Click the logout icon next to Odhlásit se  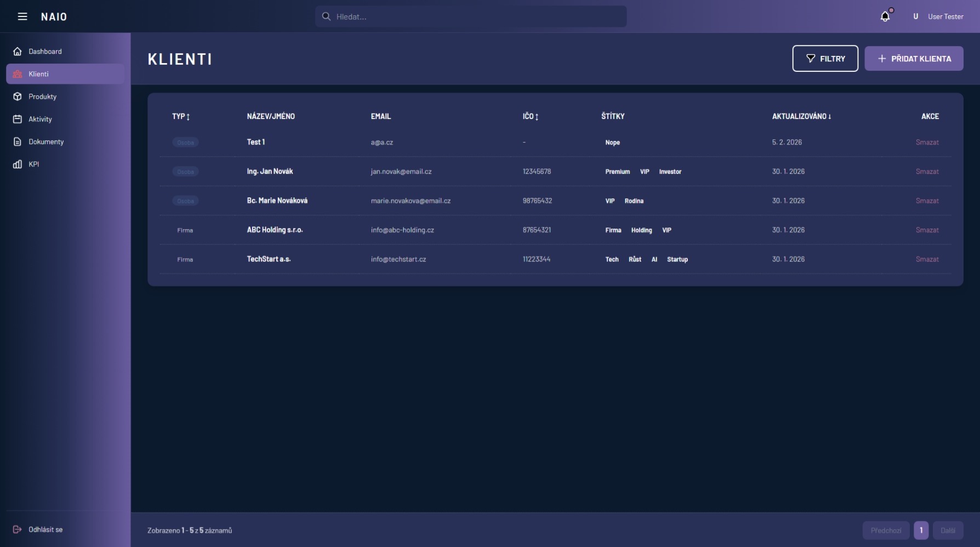click(17, 529)
